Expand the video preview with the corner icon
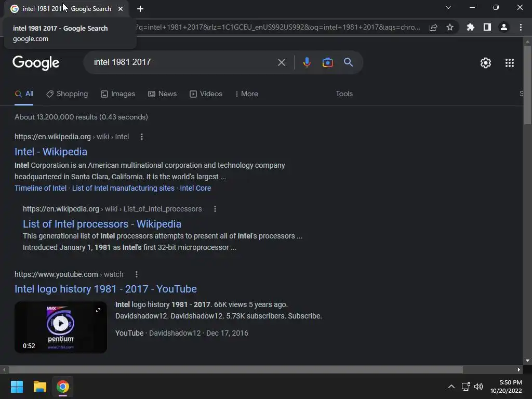Screen dimensions: 532x399 click(x=98, y=310)
